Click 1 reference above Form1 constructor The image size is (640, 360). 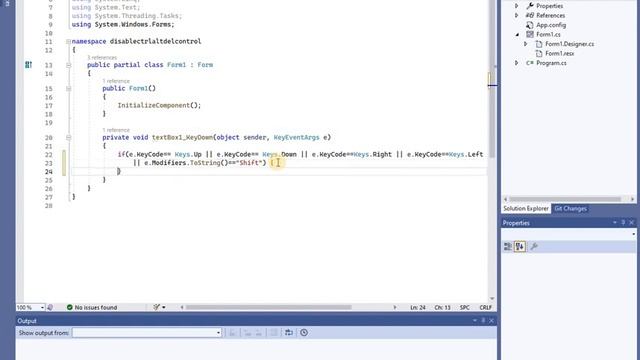116,81
